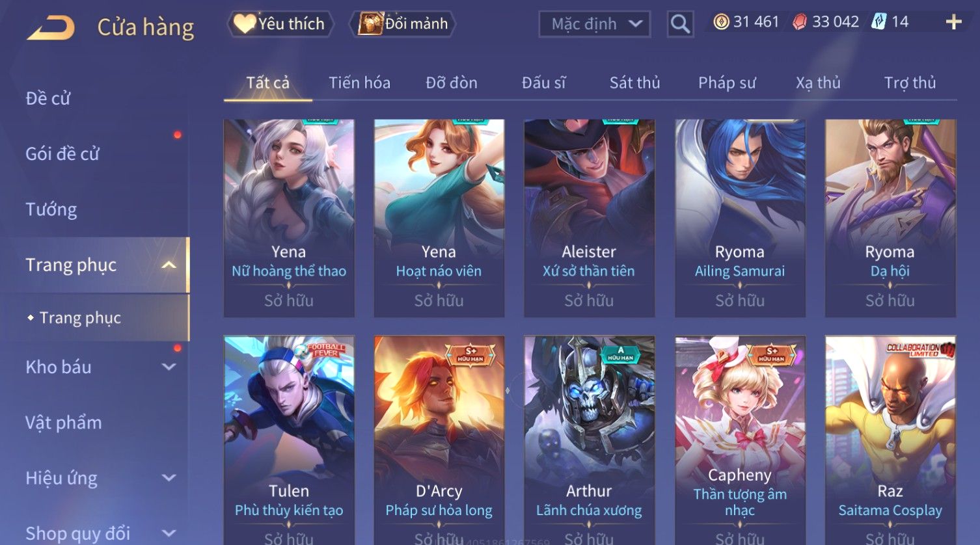Switch to the Tiến hóa tab
Viewport: 980px width, 545px height.
(359, 83)
